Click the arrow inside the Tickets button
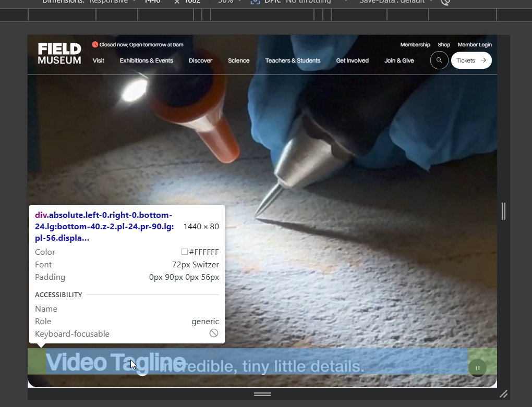The width and height of the screenshot is (532, 407). [x=483, y=60]
